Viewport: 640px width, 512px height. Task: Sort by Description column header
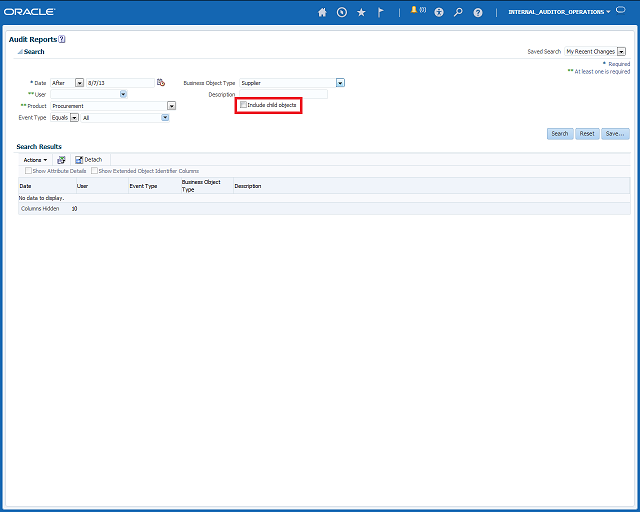click(431, 186)
